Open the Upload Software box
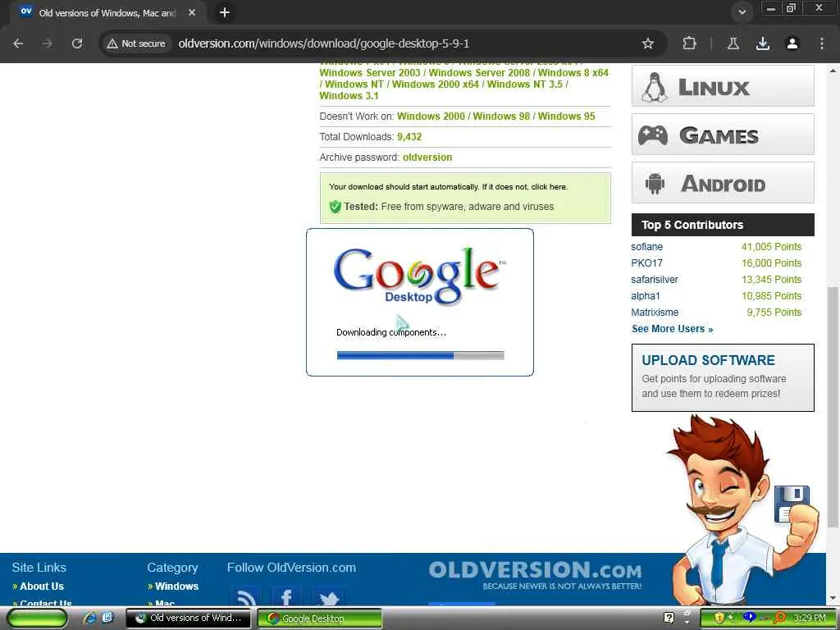The width and height of the screenshot is (840, 630). click(x=723, y=377)
